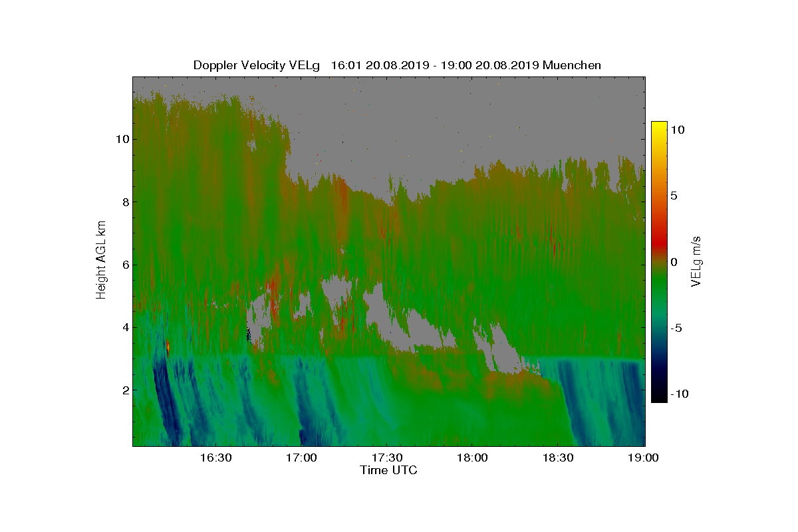798x532 pixels.
Task: Click the 16:30 time tick label
Action: [x=215, y=458]
